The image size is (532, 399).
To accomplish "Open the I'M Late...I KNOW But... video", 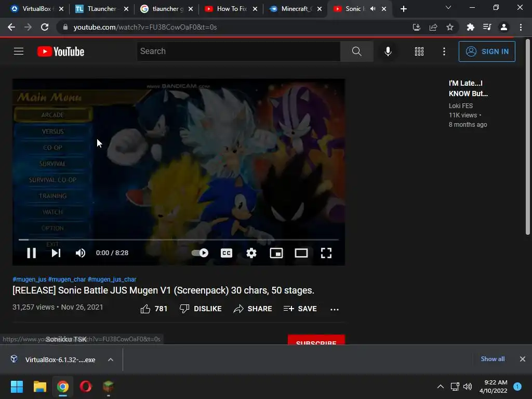I will point(468,88).
